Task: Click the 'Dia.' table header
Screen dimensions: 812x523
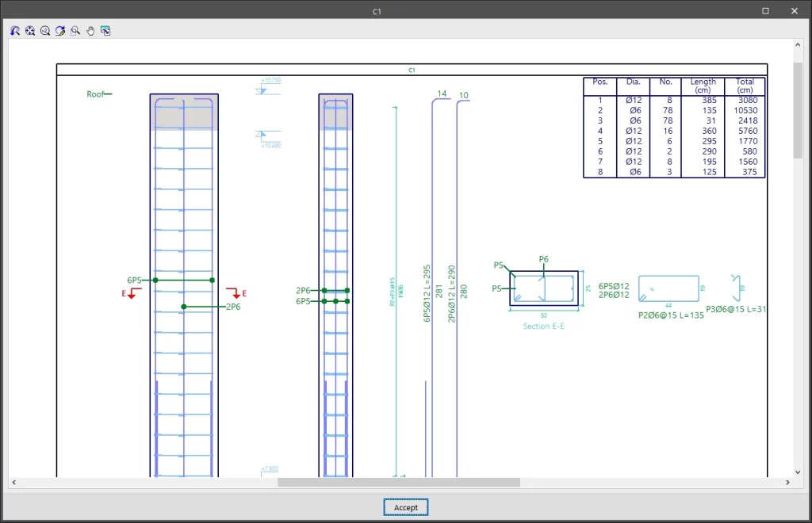Action: 633,82
